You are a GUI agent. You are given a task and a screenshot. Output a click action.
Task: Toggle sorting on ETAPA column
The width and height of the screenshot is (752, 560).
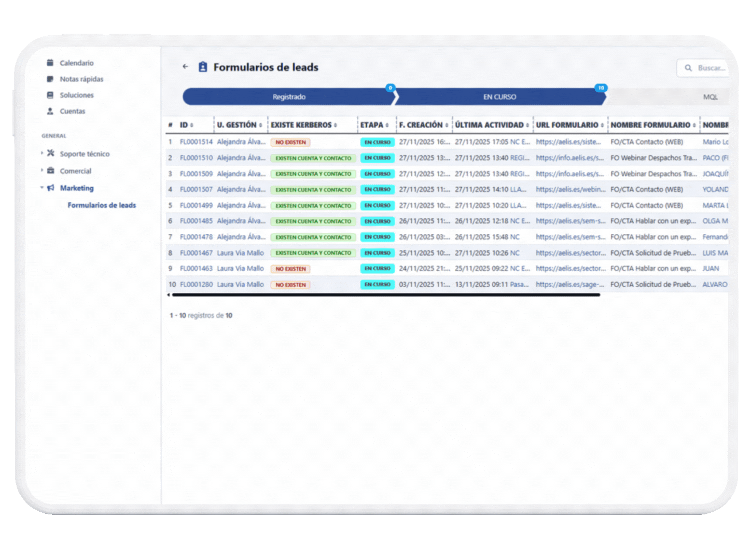(388, 124)
